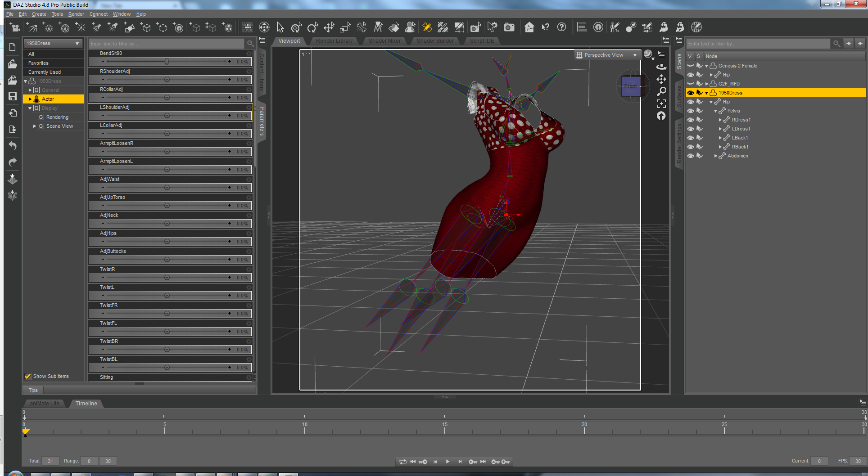Click the Undo arrow icon

point(13,146)
